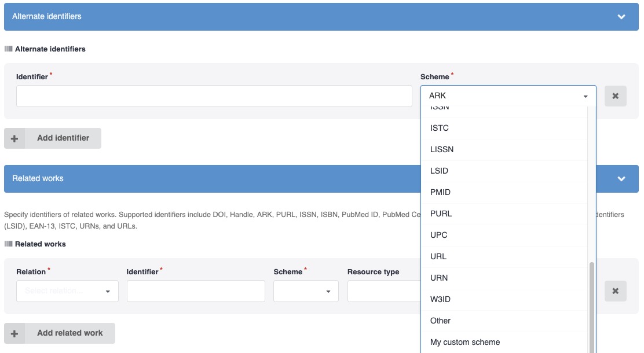Toggle the ARK scheme dropdown arrow
This screenshot has width=644, height=353.
coord(586,96)
